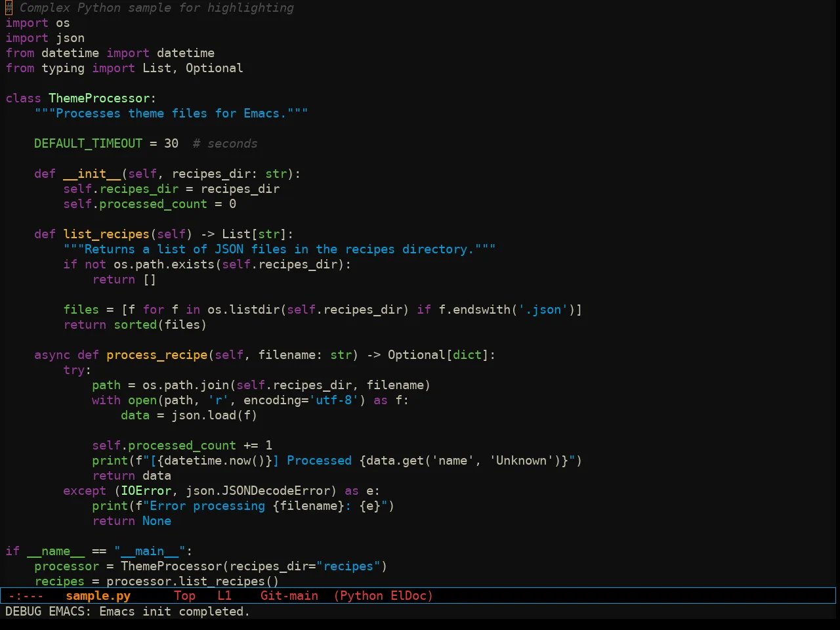Image resolution: width=840 pixels, height=630 pixels.
Task: Click the IOError exception name
Action: pyautogui.click(x=146, y=491)
